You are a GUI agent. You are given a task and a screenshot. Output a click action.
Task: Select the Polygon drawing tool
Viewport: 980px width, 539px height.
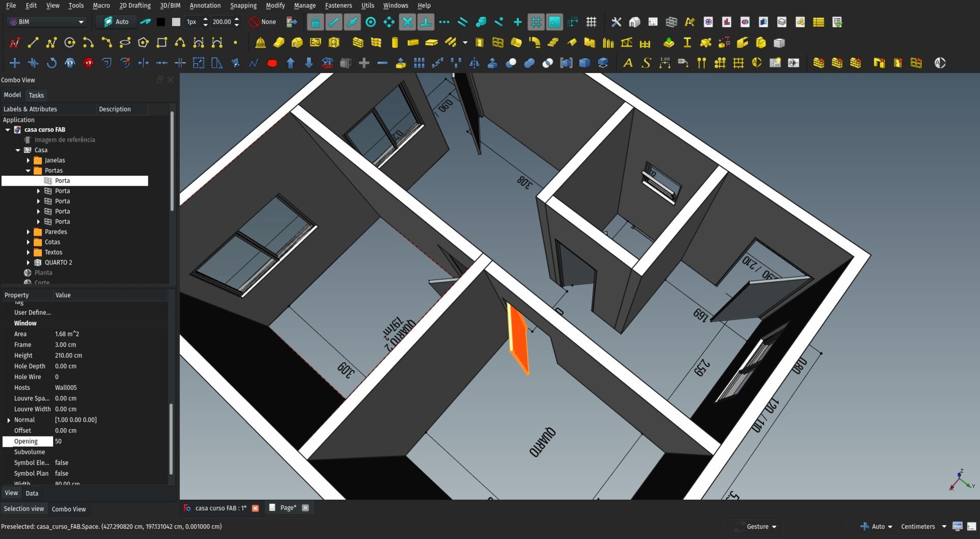point(143,43)
